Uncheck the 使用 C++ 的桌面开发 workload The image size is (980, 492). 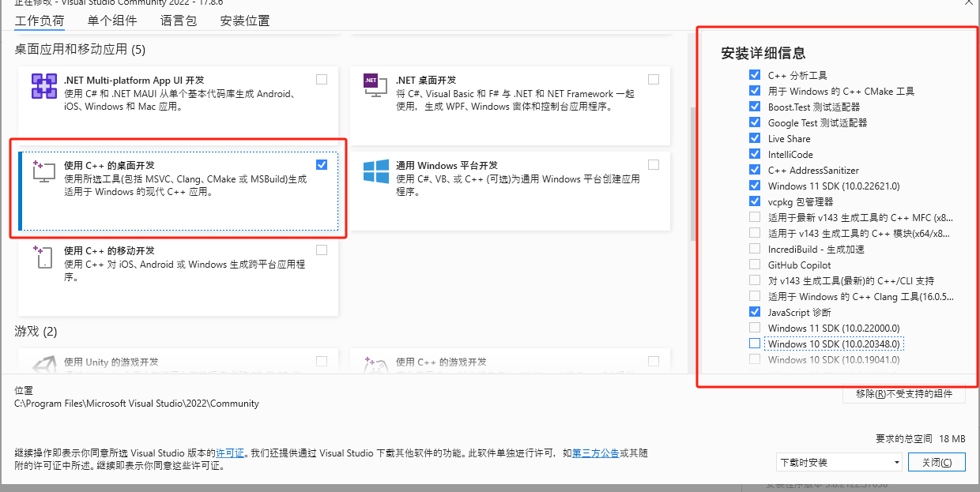[x=322, y=164]
